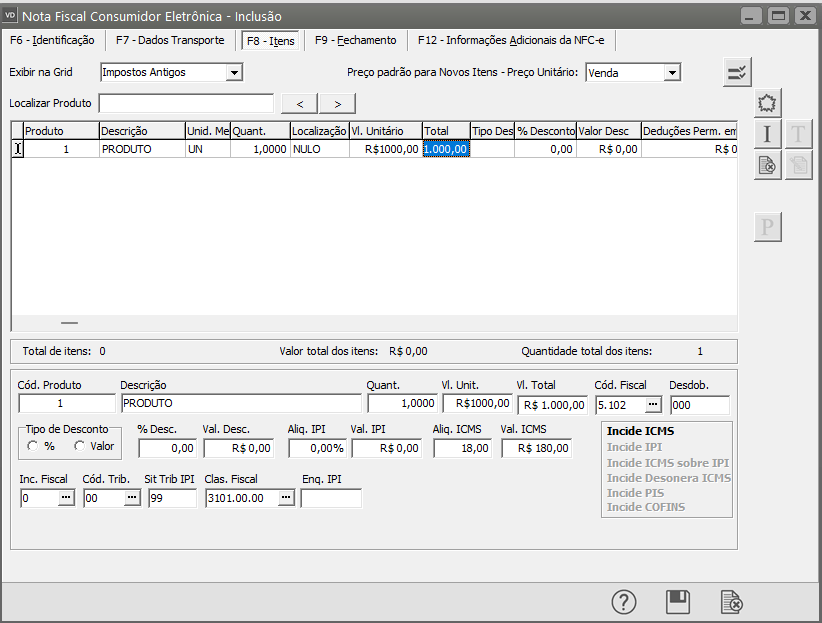Click the 'I' button in right toolbar
This screenshot has width=822, height=623.
768,134
